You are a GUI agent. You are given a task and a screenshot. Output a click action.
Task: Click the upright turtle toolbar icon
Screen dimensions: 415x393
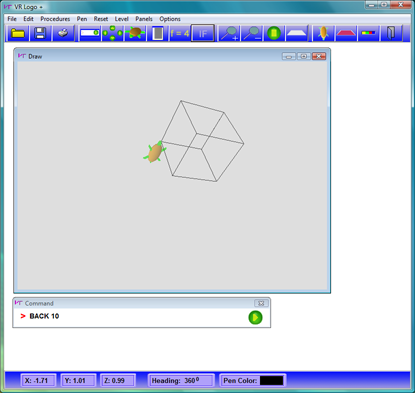coord(323,33)
